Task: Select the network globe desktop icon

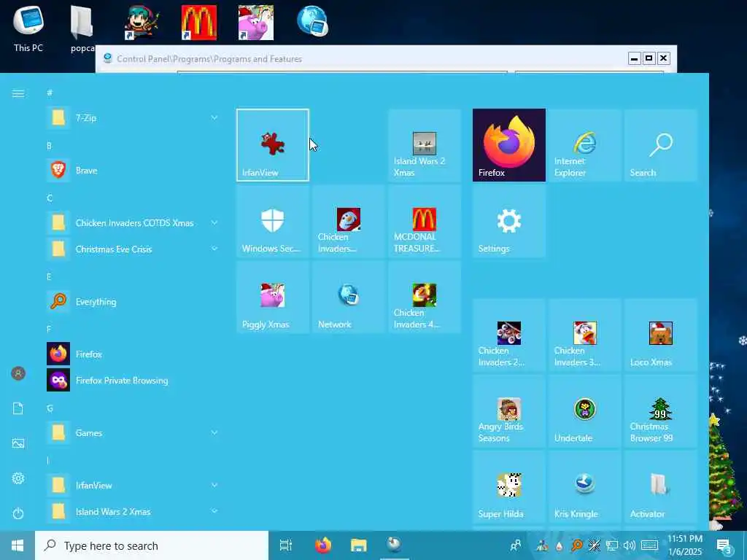Action: pos(313,22)
